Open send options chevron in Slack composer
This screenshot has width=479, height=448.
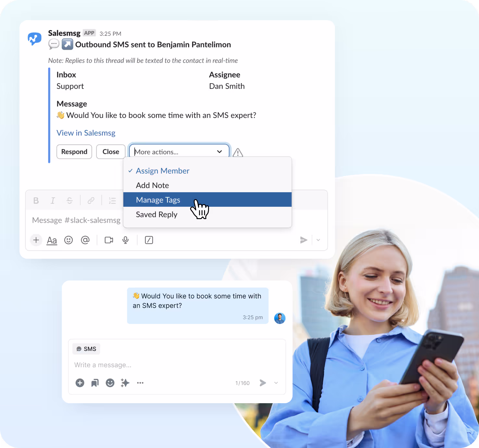coord(318,240)
